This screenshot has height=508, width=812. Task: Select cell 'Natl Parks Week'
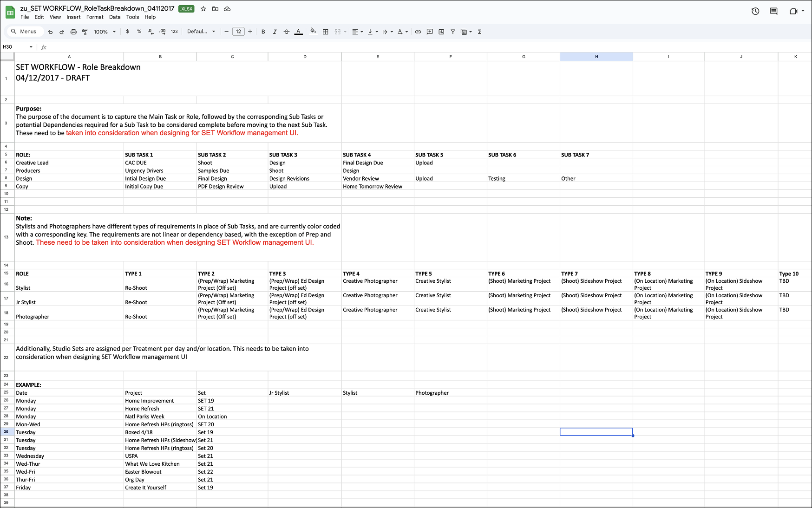160,417
